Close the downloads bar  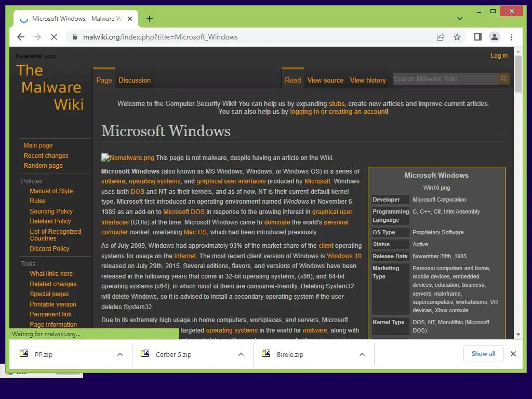point(513,354)
